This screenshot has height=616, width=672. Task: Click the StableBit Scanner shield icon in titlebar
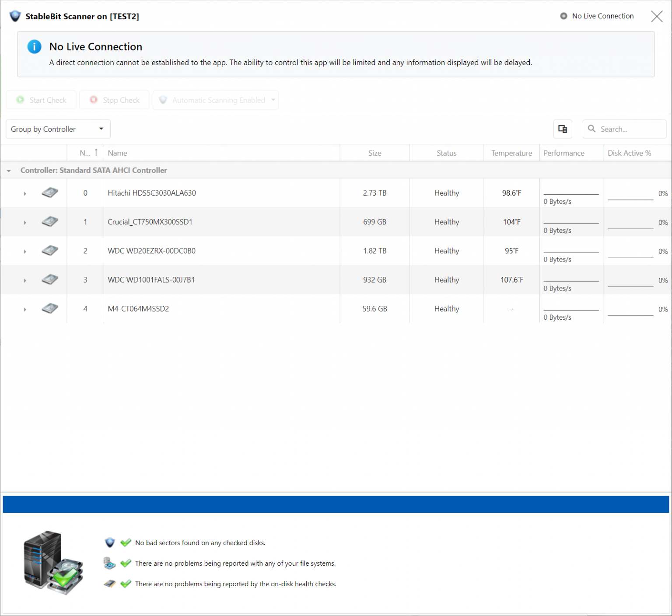[x=15, y=16]
